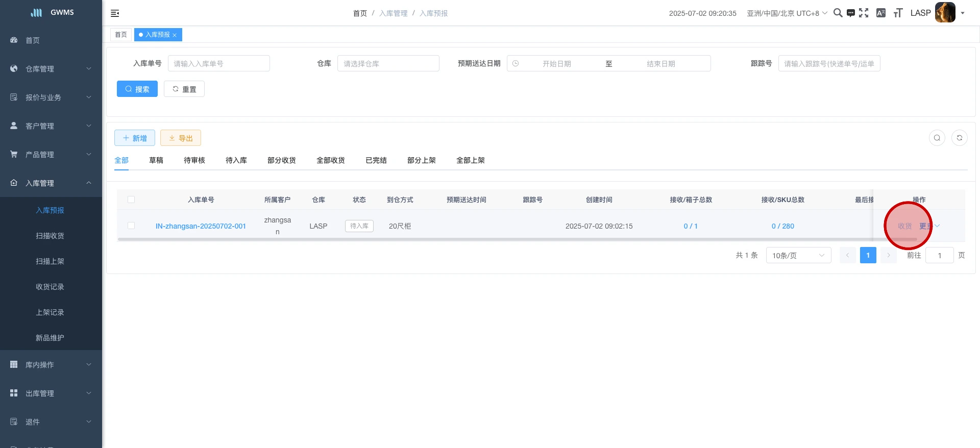Open the messages chat bubble icon
The image size is (980, 448).
[850, 13]
